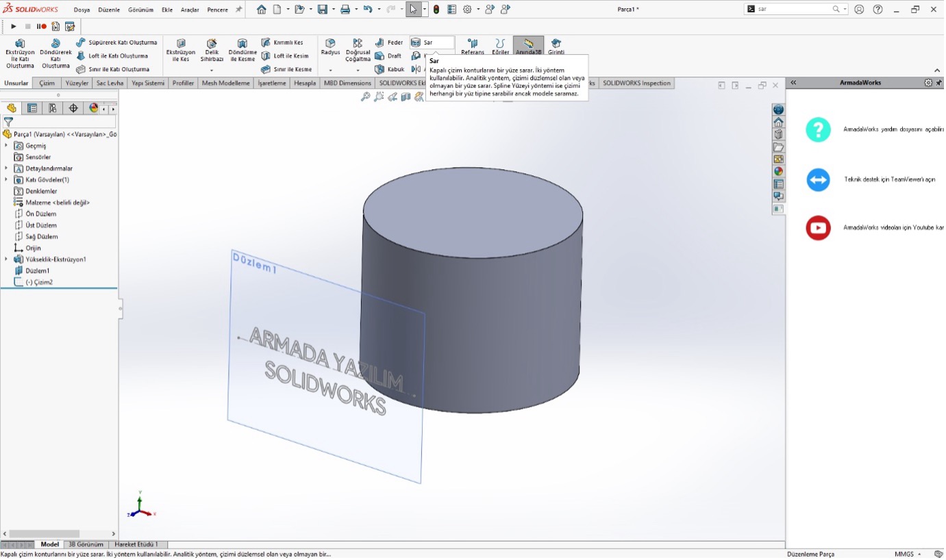Select the Kabuk shell tool
The image size is (946, 560).
390,69
